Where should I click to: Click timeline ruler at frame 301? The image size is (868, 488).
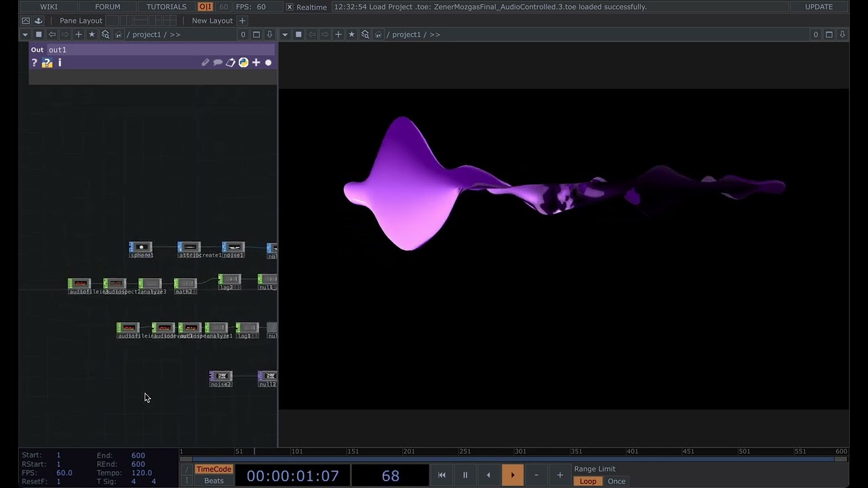click(520, 451)
